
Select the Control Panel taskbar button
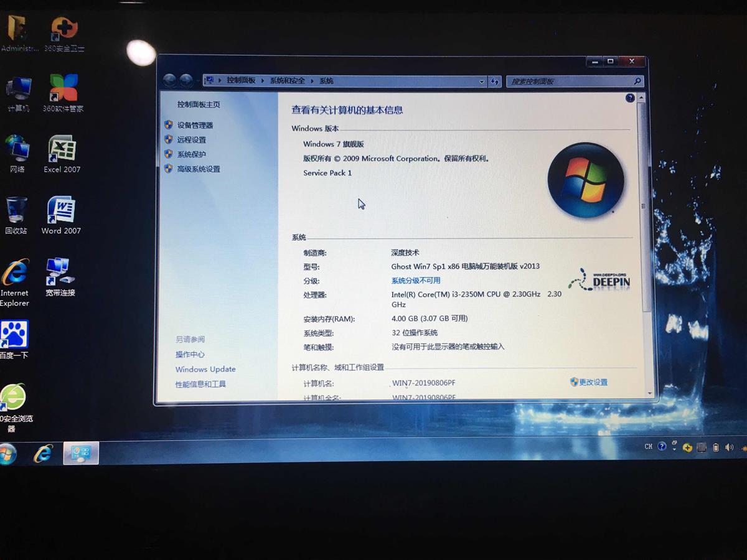[x=81, y=453]
